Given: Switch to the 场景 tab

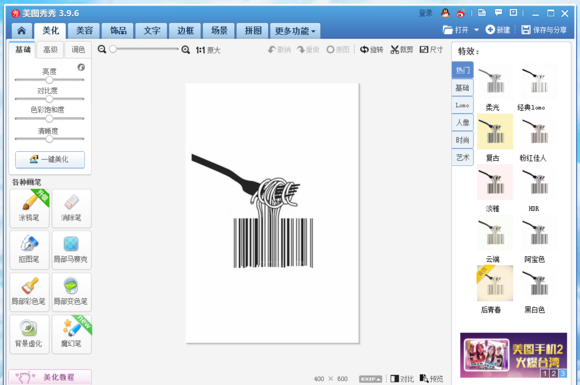Looking at the screenshot, I should click(x=219, y=31).
